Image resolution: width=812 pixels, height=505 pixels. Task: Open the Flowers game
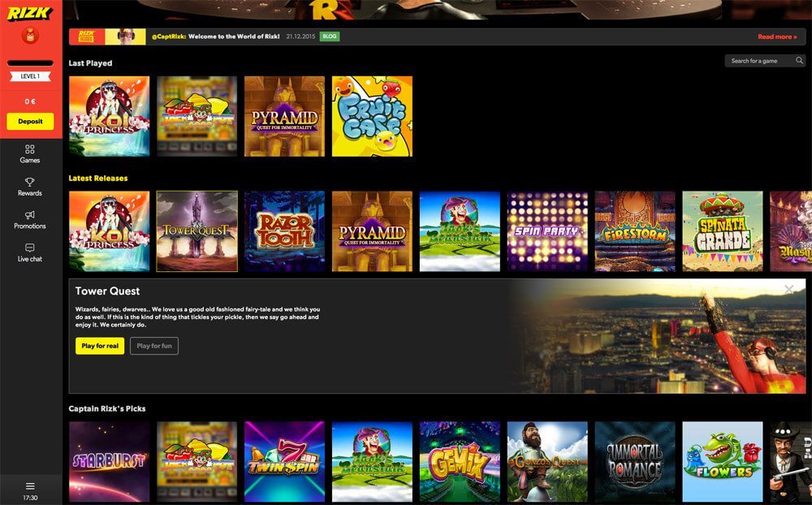click(723, 461)
